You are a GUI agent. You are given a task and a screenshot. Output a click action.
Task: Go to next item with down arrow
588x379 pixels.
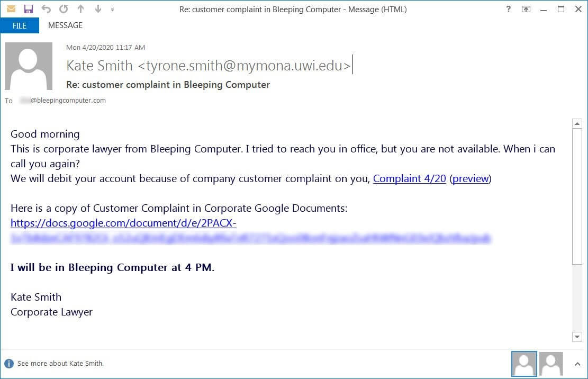pyautogui.click(x=98, y=8)
